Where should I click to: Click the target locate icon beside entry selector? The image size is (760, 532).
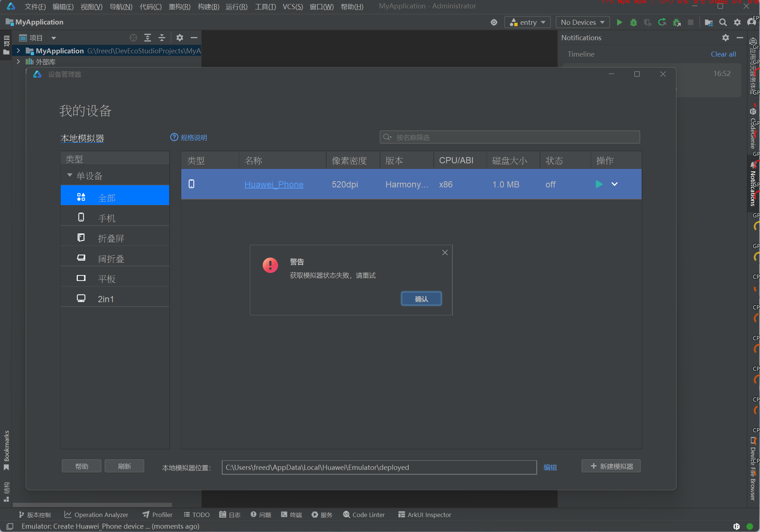coord(494,22)
